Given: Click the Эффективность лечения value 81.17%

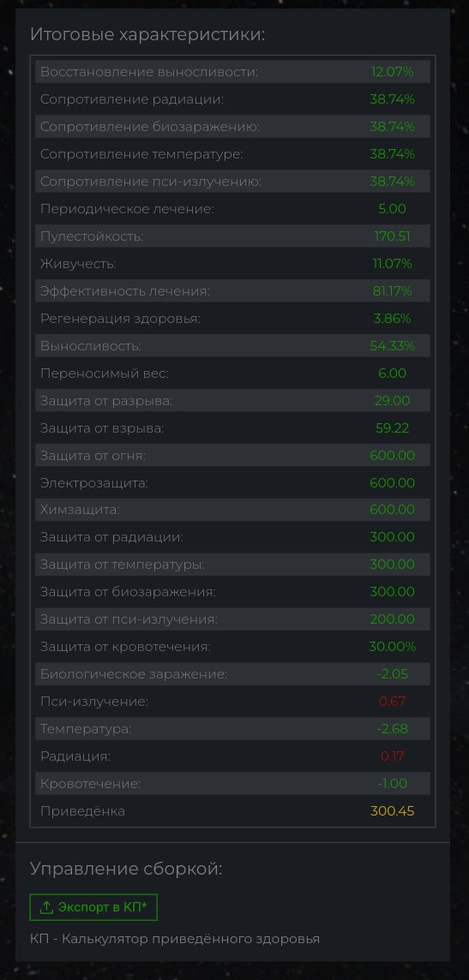Looking at the screenshot, I should click(392, 291).
